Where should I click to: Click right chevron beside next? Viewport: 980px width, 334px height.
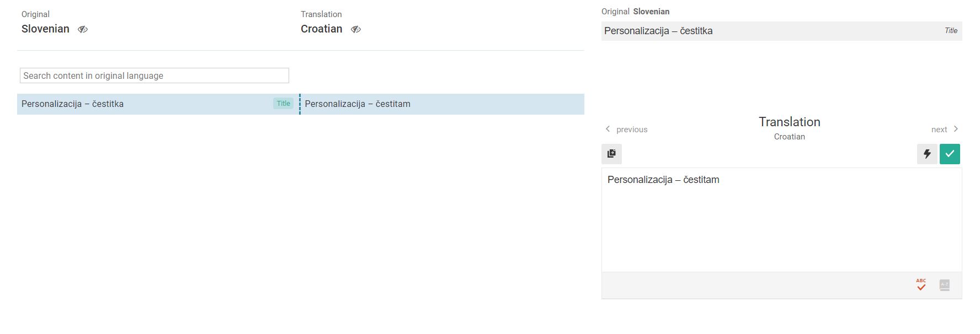point(956,129)
